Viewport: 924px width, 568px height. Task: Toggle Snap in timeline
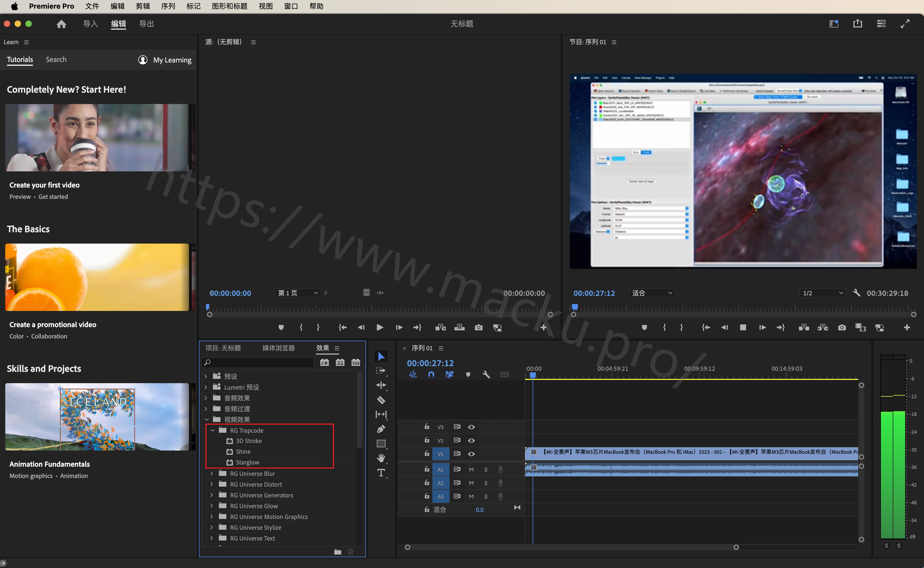431,375
